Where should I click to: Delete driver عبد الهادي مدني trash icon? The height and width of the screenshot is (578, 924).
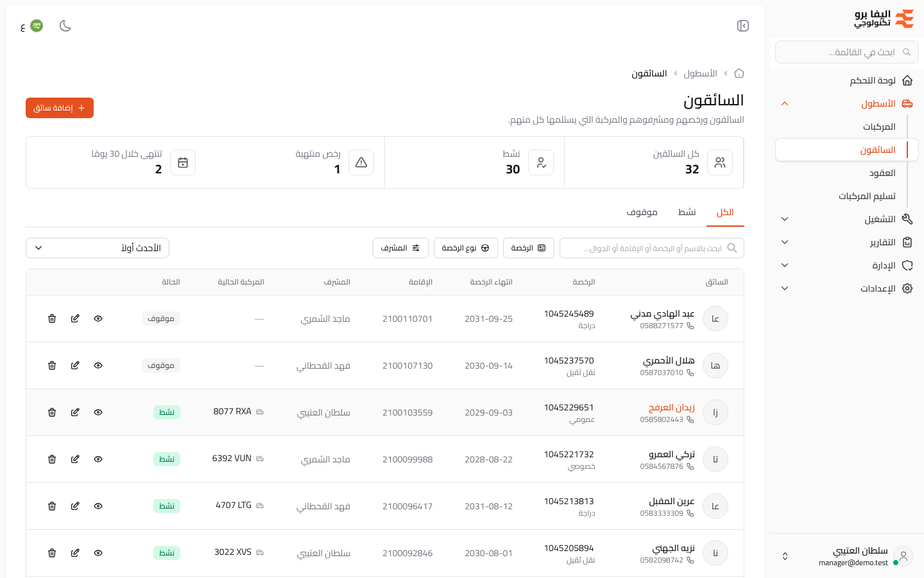click(52, 319)
